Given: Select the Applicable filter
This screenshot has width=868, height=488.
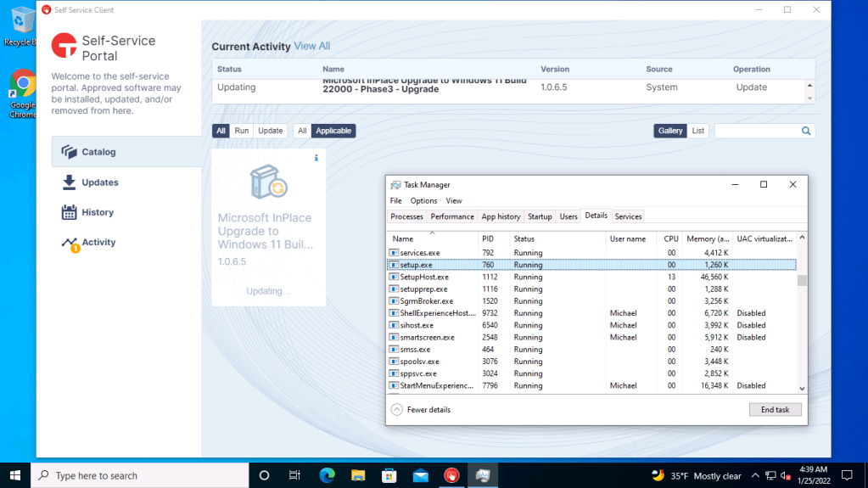Looking at the screenshot, I should (x=333, y=131).
